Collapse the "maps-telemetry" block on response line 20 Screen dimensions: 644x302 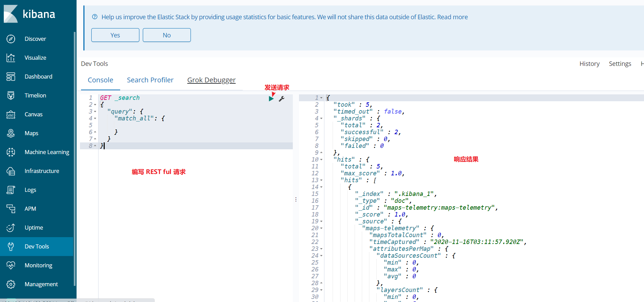321,228
